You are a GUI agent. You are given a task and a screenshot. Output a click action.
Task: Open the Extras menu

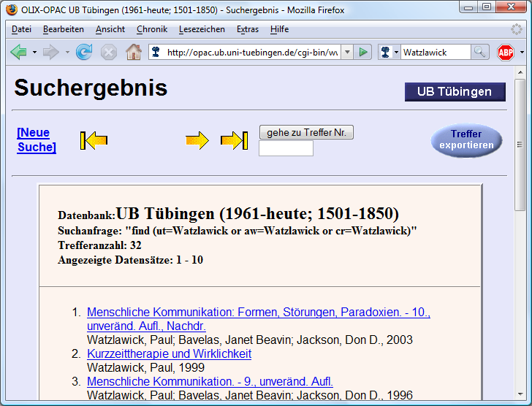pos(248,29)
